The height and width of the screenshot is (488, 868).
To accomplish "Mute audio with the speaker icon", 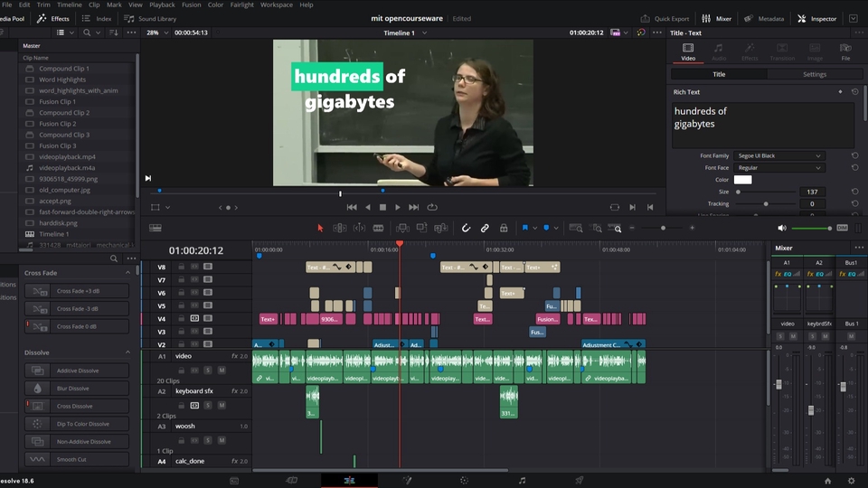I will pyautogui.click(x=781, y=228).
